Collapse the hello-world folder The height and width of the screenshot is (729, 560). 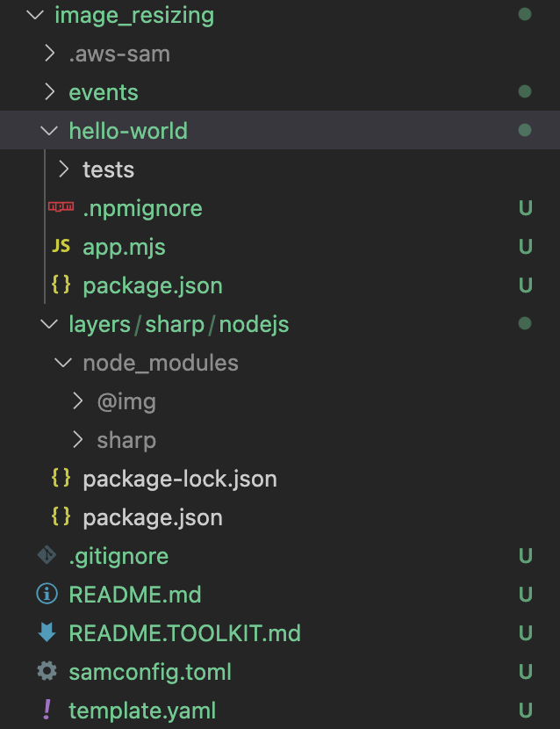49,130
